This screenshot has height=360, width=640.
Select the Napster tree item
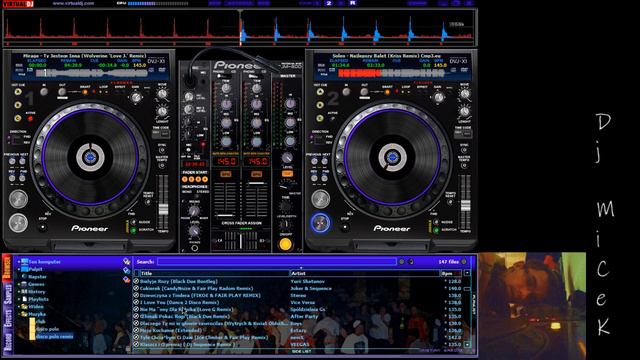click(37, 277)
